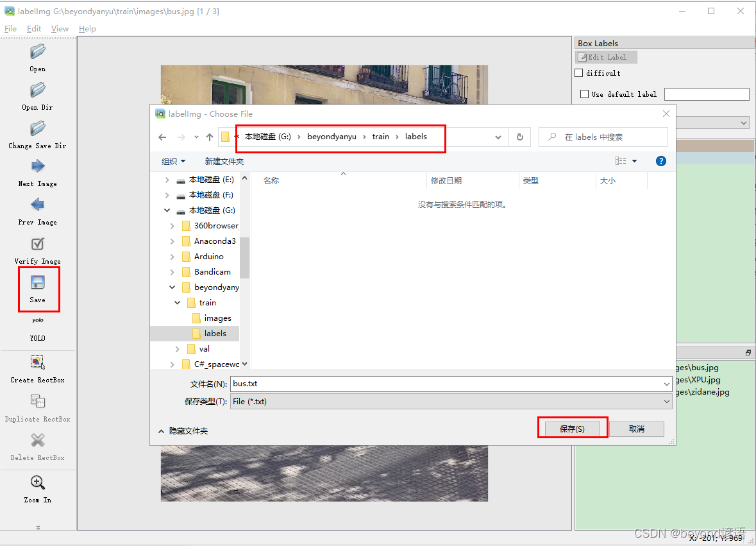Viewport: 756px width, 546px height.
Task: Click train in the address breadcrumb
Action: pos(380,137)
